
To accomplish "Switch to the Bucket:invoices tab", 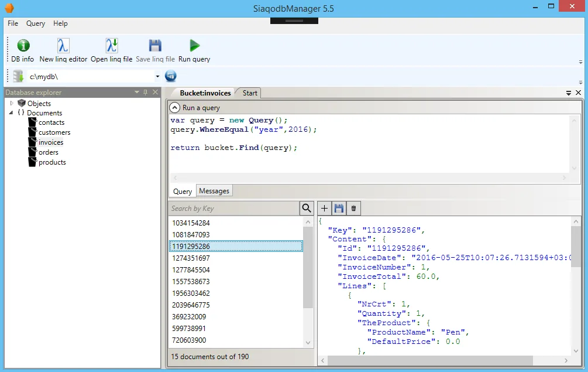I will pos(205,93).
